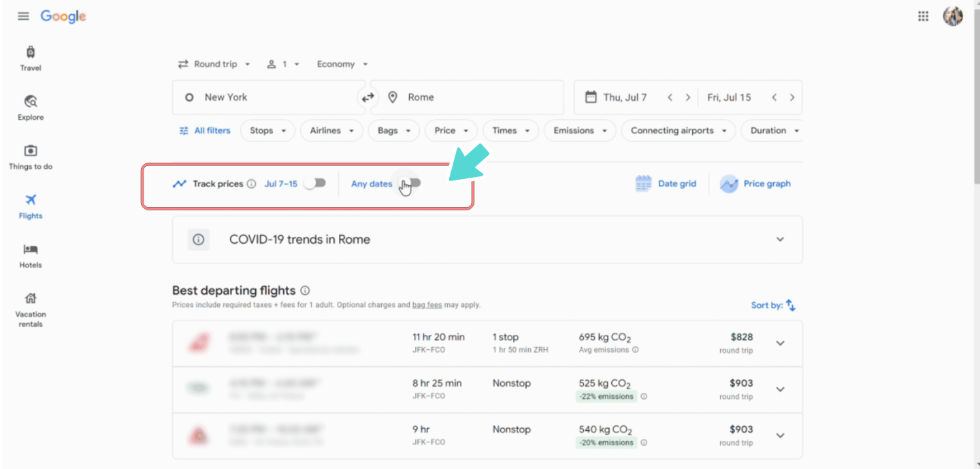The width and height of the screenshot is (980, 469).
Task: Turn on the Any dates toggle
Action: [x=409, y=183]
